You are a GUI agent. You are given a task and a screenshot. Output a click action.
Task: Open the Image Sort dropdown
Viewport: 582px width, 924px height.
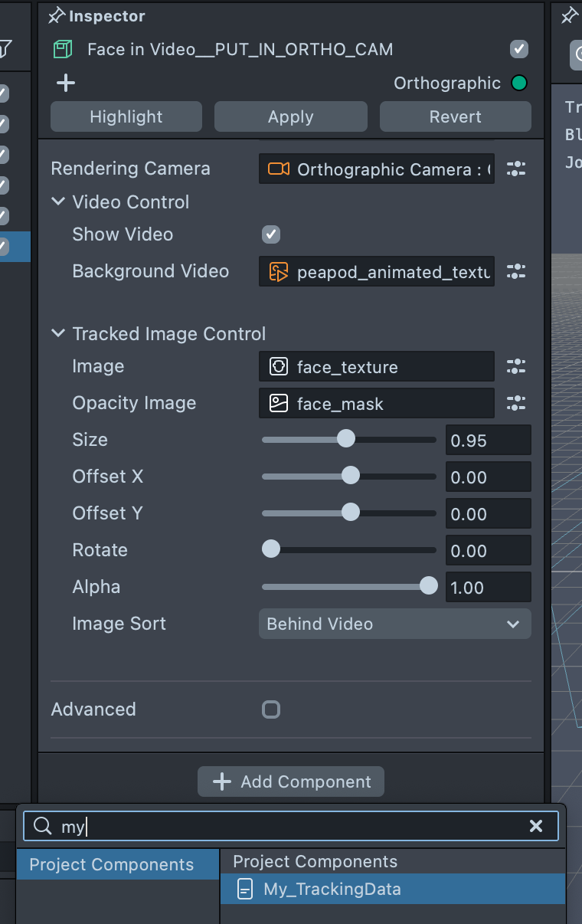pos(394,624)
